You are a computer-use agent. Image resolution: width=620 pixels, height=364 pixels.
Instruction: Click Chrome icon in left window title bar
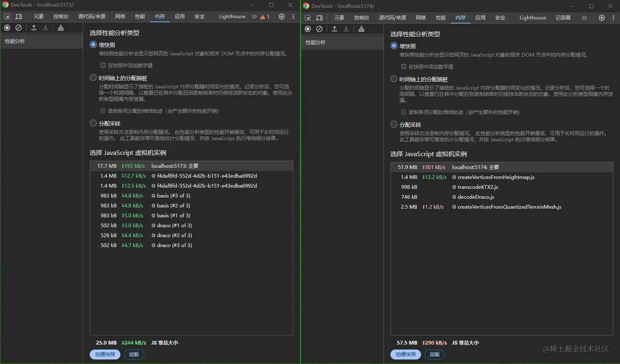pos(5,5)
